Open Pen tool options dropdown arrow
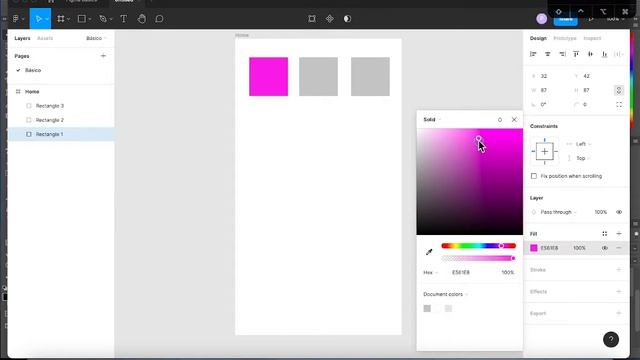The image size is (640, 360). [x=111, y=19]
